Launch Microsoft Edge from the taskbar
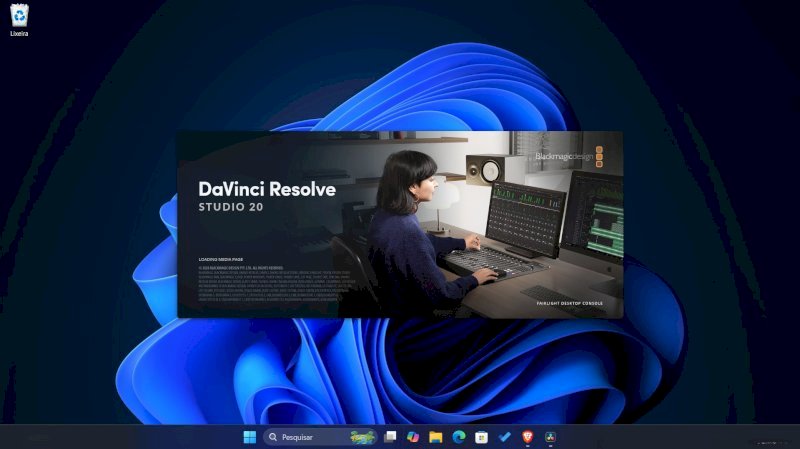800x449 pixels. (x=459, y=437)
